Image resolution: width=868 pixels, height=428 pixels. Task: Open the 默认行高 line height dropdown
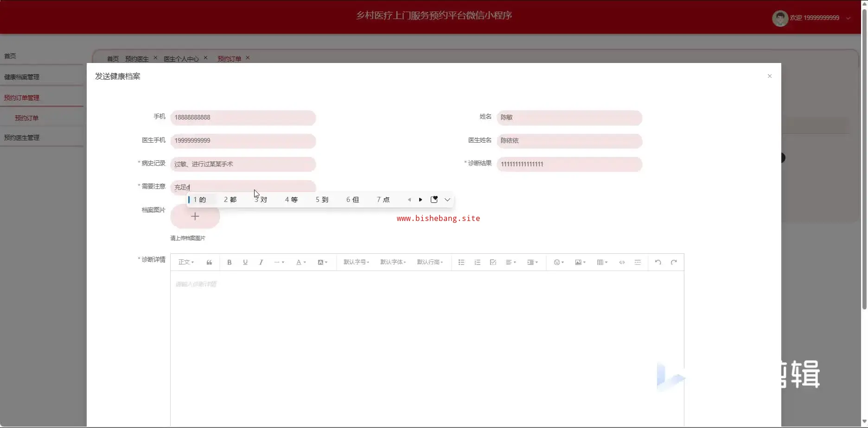[430, 262]
